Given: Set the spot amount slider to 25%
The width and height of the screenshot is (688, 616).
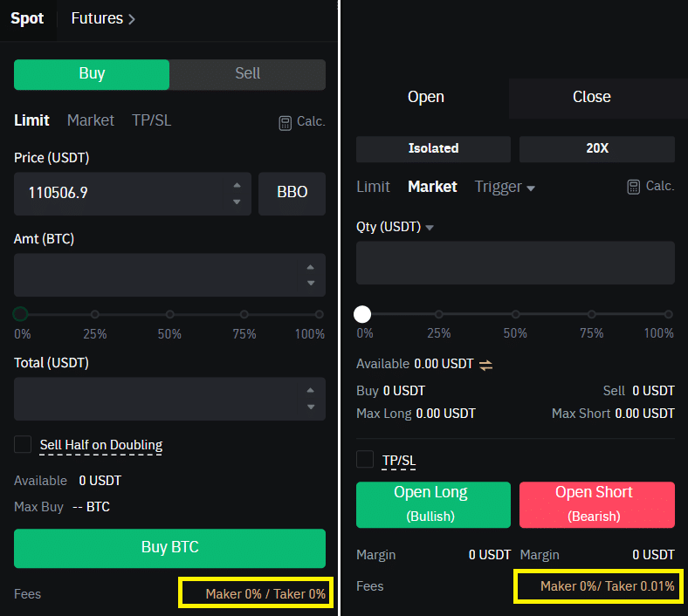Looking at the screenshot, I should (95, 314).
